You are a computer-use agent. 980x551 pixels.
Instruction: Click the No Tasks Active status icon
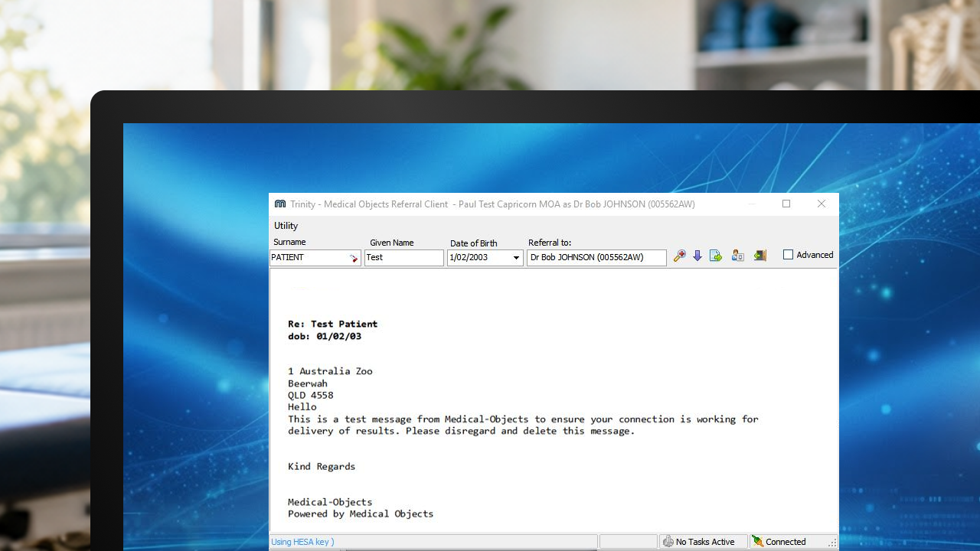click(x=668, y=542)
